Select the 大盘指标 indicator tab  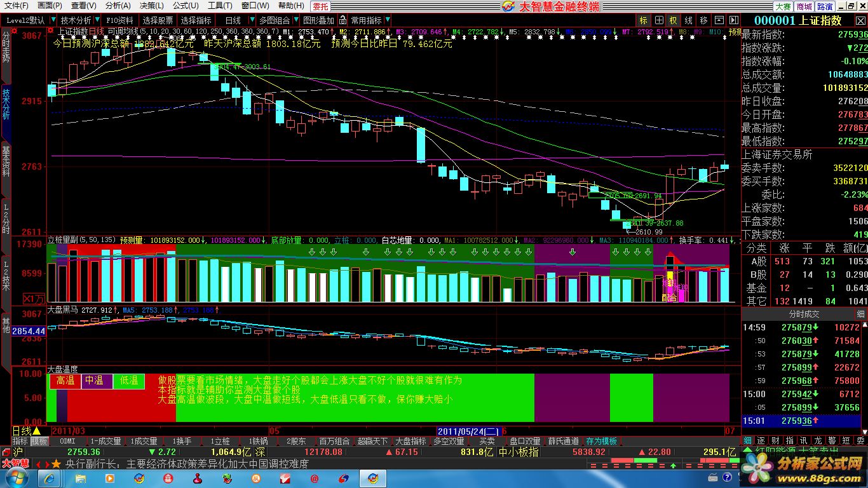[410, 441]
